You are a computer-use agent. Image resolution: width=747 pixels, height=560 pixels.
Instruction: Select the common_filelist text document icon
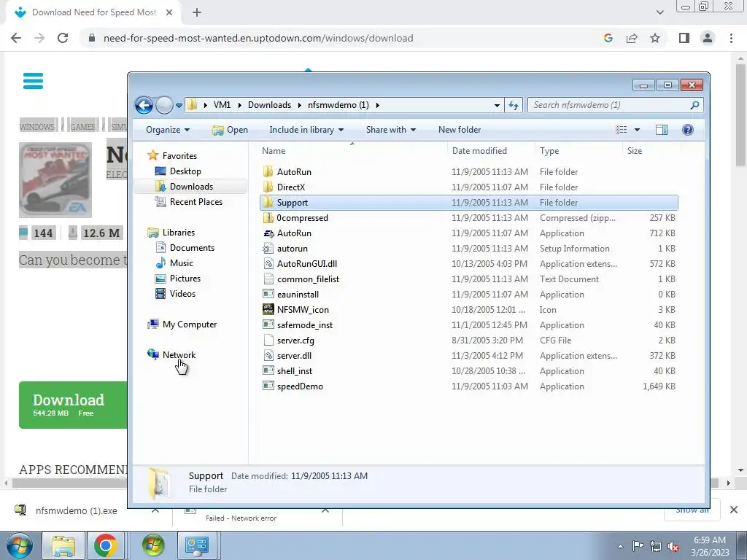[268, 279]
